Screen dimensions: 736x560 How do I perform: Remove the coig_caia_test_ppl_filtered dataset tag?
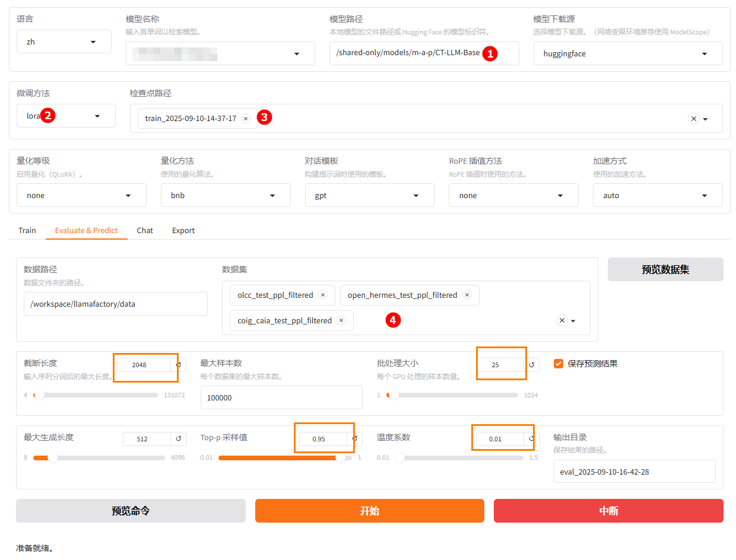pos(341,320)
